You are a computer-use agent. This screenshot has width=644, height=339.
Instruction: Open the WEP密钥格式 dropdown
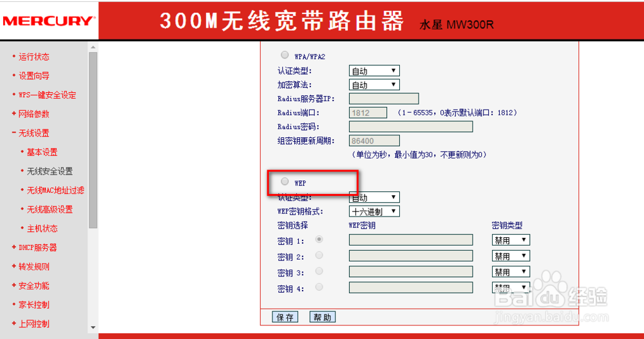coord(374,211)
